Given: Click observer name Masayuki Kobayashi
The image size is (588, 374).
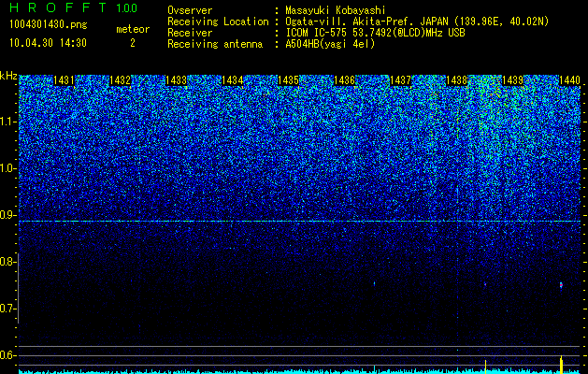Looking at the screenshot, I should (x=336, y=10).
